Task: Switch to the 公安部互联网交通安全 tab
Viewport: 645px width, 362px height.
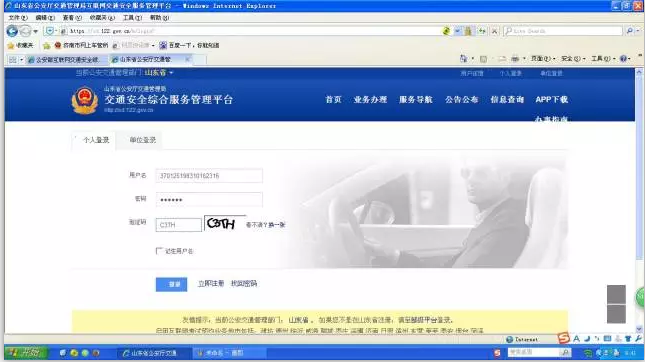Action: 66,60
